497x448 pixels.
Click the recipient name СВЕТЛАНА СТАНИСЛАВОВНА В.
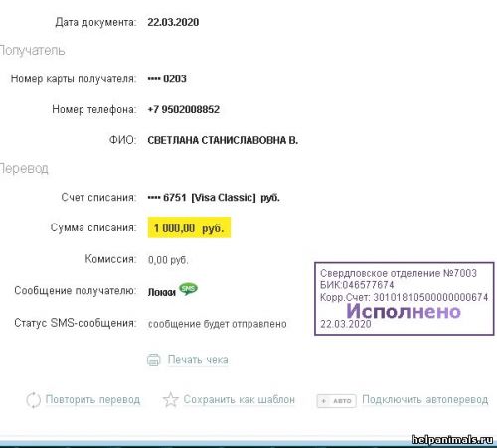223,140
